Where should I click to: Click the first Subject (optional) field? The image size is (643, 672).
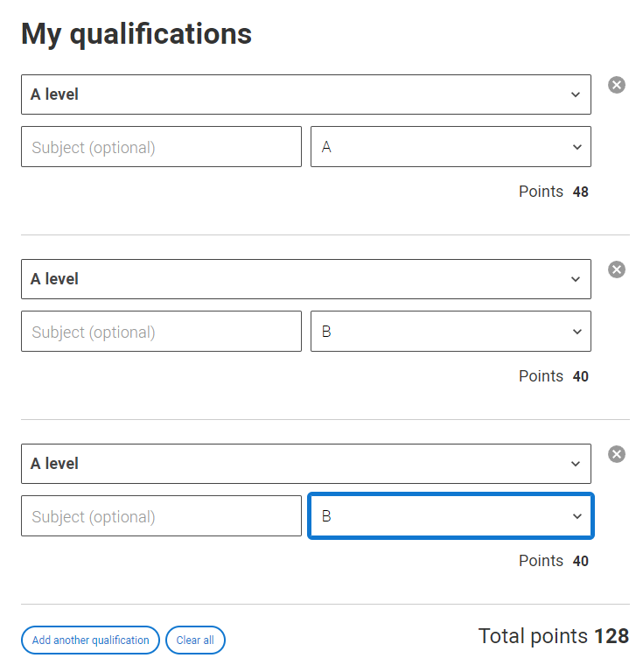[x=161, y=147]
